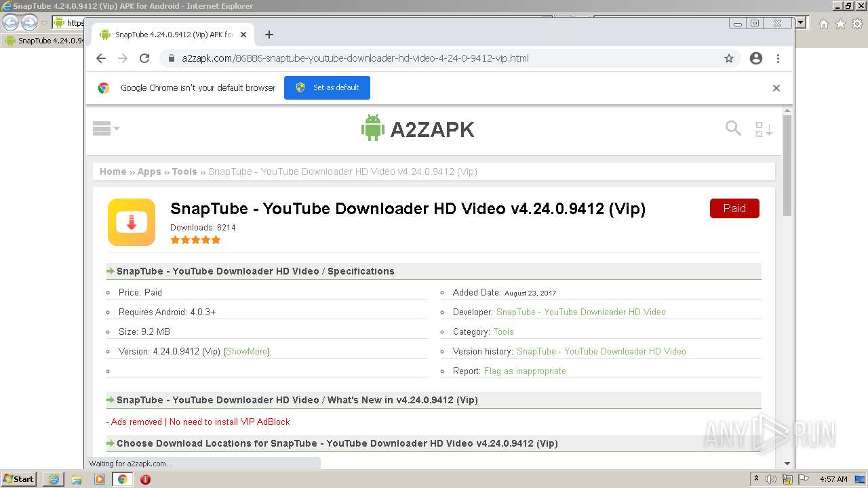Open the Tools category link
Viewport: 868px width, 488px height.
click(503, 331)
